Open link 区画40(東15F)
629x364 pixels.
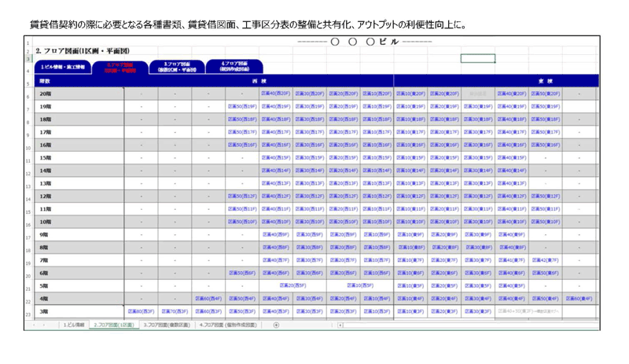point(512,158)
